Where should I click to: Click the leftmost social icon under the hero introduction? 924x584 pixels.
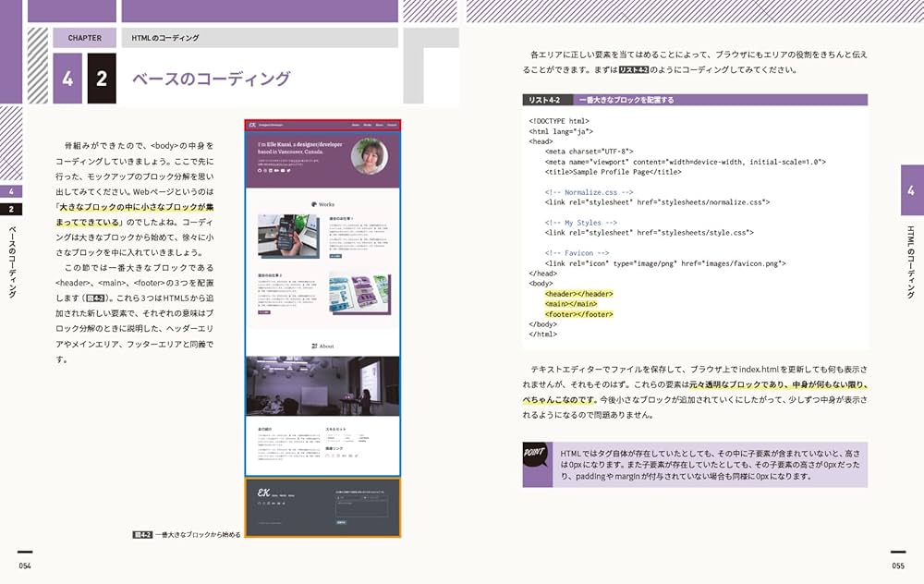(259, 170)
